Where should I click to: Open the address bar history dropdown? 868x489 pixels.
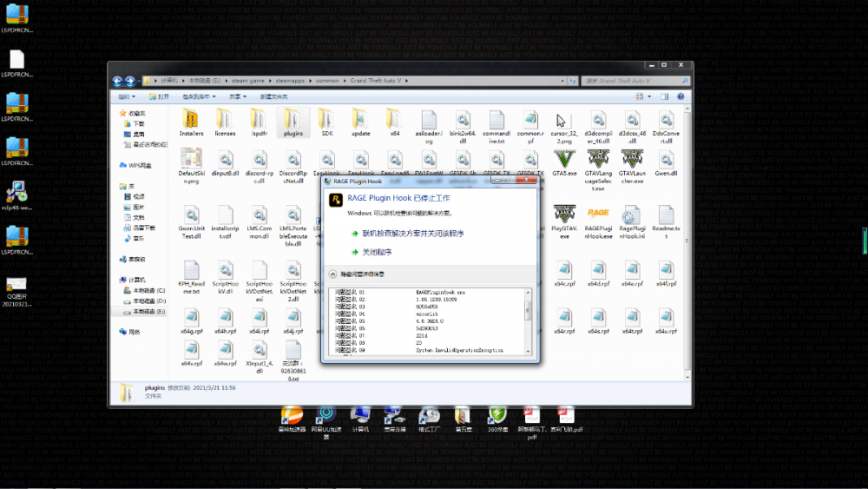[562, 81]
